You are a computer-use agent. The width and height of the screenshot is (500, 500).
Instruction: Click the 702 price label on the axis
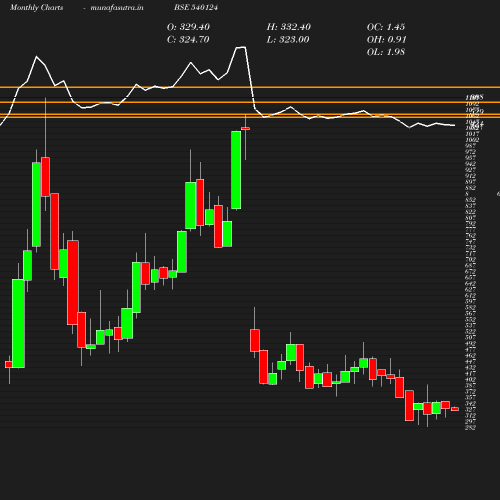[470, 259]
